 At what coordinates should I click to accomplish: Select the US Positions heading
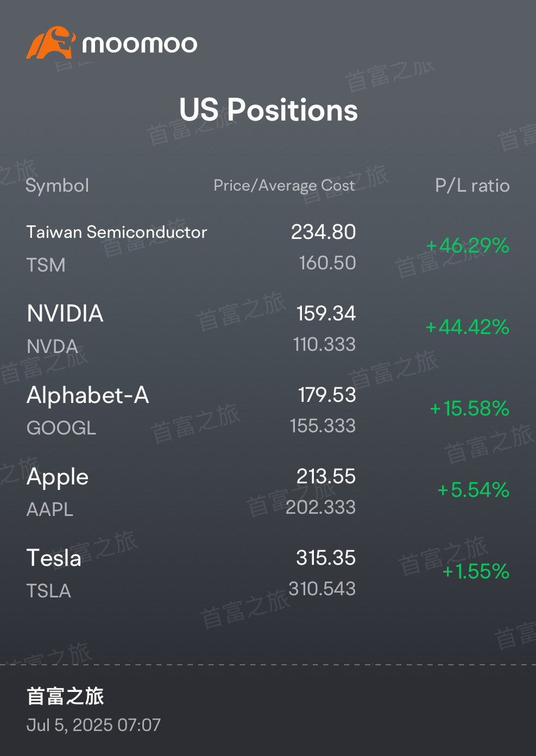268,110
